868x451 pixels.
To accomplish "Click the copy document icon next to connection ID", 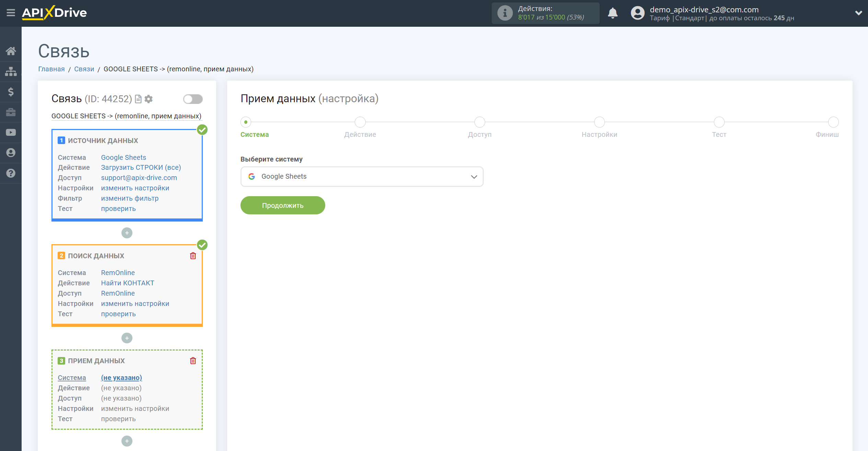I will [x=138, y=99].
